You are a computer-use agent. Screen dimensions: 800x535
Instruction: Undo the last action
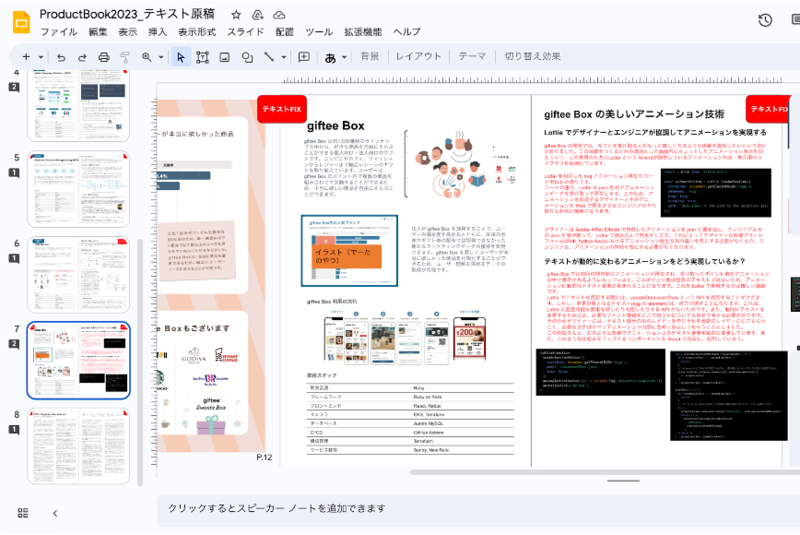(61, 57)
